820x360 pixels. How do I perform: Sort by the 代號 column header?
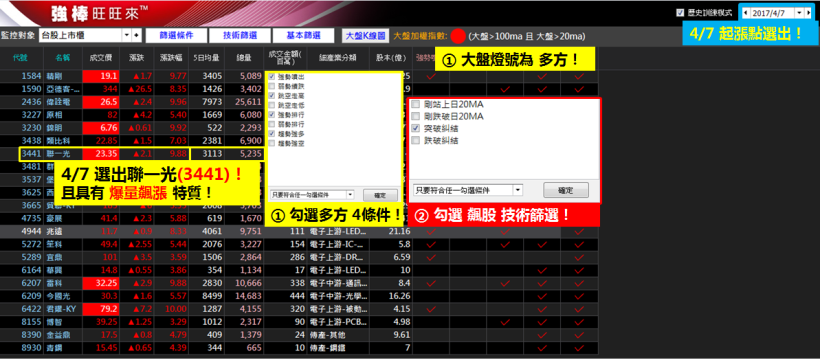click(20, 58)
